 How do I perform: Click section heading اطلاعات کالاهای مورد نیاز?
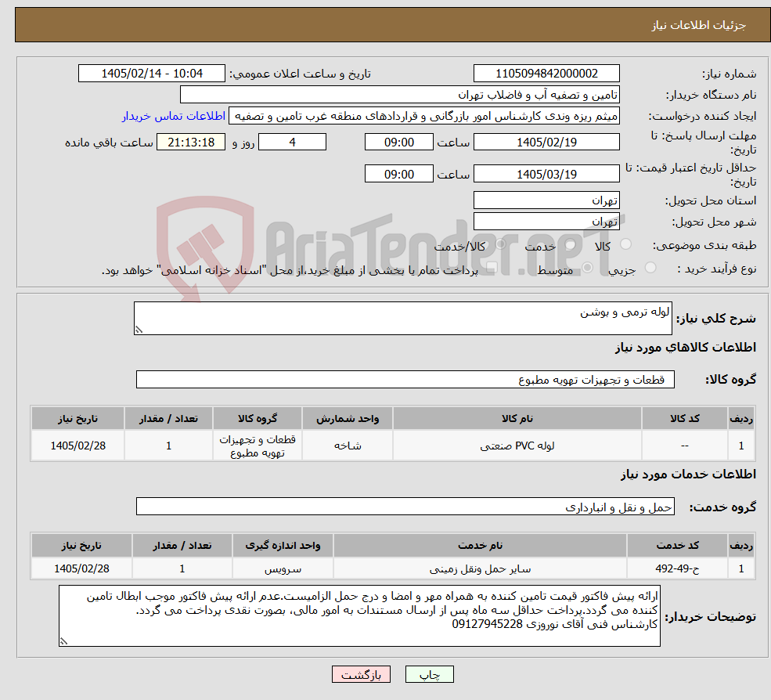click(686, 348)
